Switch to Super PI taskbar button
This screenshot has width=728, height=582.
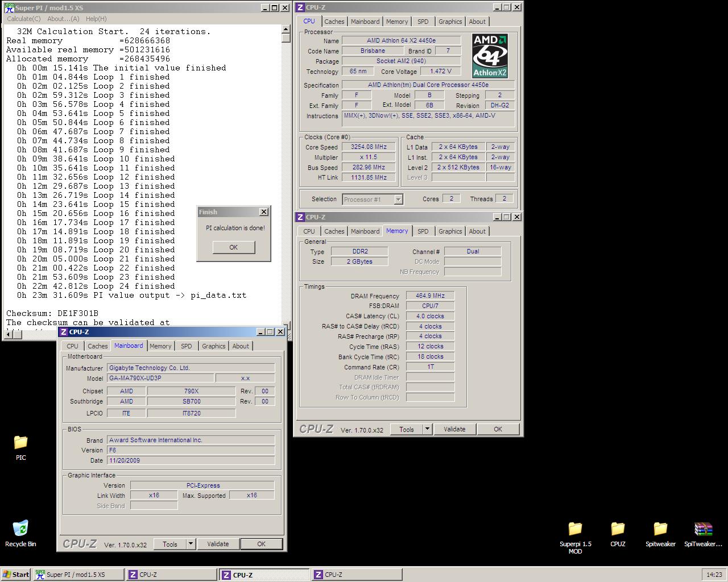click(x=78, y=575)
